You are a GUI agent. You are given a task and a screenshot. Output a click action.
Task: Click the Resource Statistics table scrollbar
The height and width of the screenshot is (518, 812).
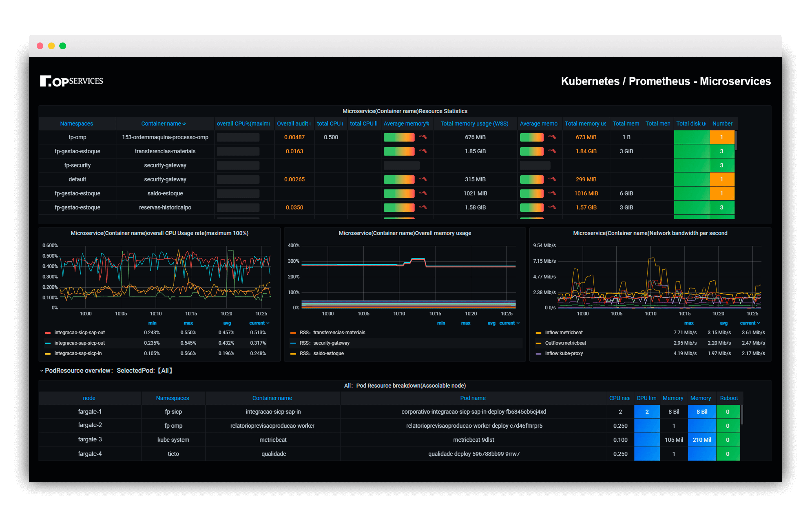(x=736, y=141)
